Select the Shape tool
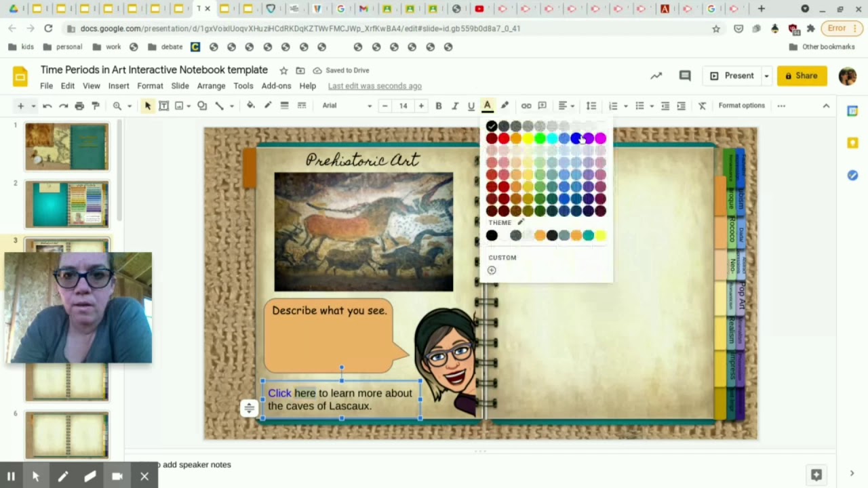Screen dimensions: 868x488 coord(202,106)
